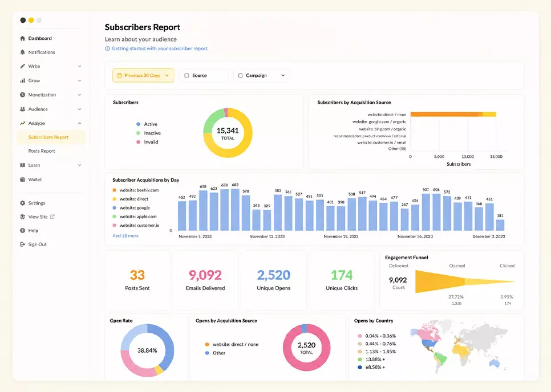Viewport: 551px width, 392px height.
Task: Expand the Learn menu chevron
Action: tap(79, 165)
